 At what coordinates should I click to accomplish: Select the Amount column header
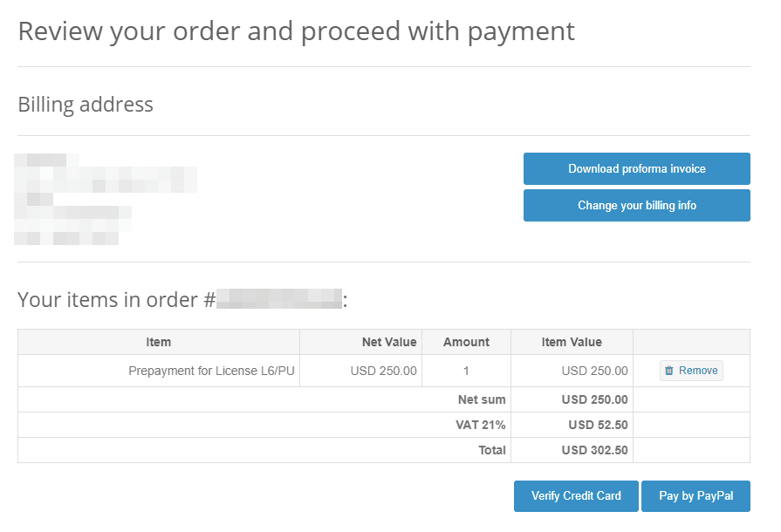(x=466, y=341)
